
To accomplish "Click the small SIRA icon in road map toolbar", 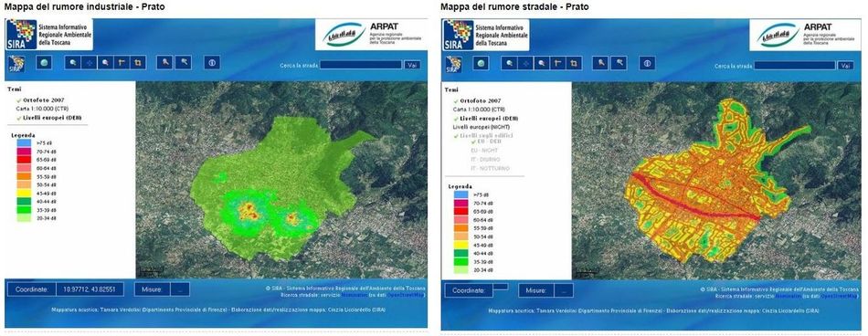I will click(x=454, y=64).
